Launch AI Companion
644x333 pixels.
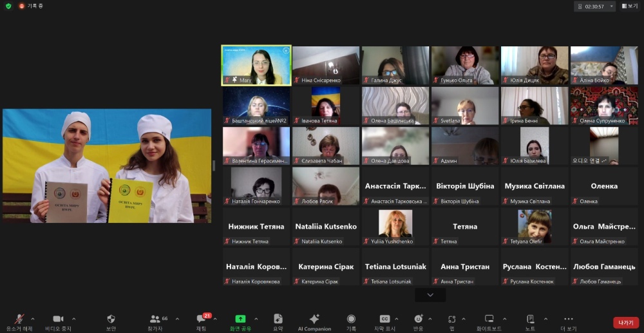coord(314,319)
